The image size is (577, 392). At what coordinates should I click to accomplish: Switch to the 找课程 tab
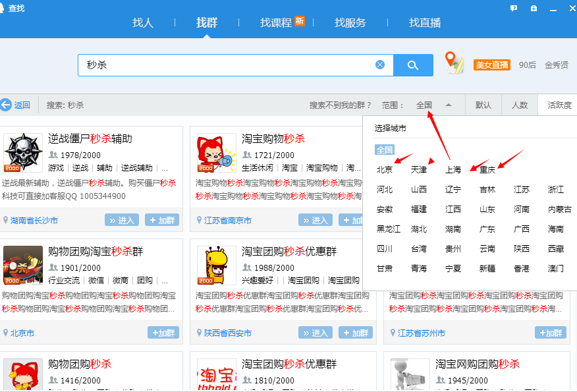(x=275, y=23)
